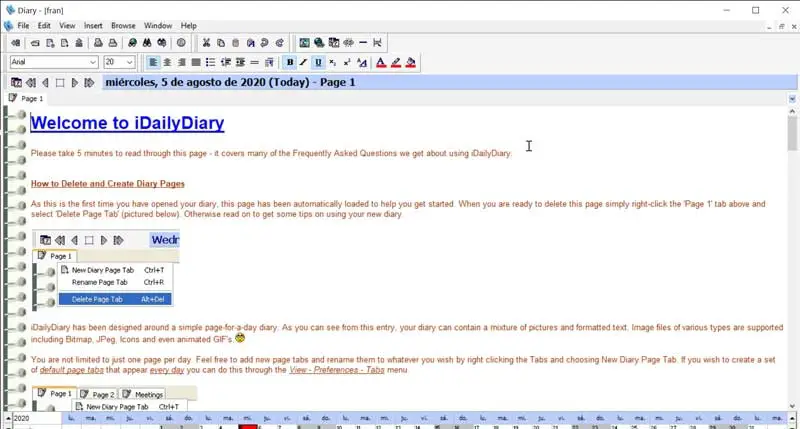
Task: Toggle Underline formatting
Action: (318, 62)
